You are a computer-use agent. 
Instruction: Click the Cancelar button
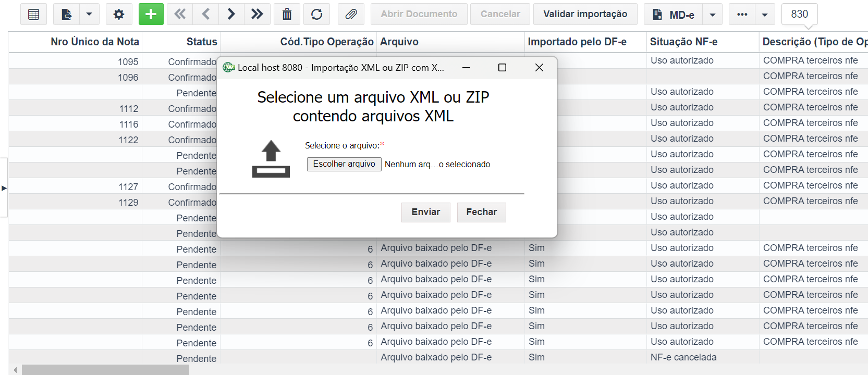tap(500, 14)
